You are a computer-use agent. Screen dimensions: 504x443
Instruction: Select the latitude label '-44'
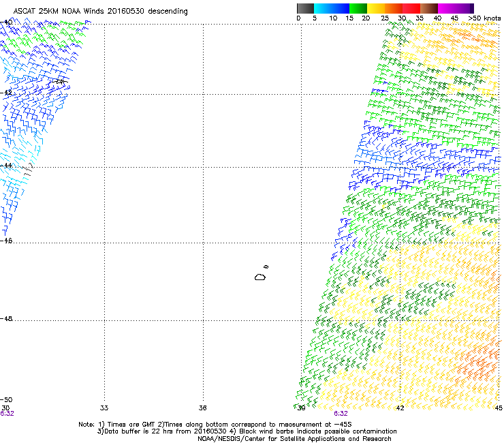click(6, 166)
